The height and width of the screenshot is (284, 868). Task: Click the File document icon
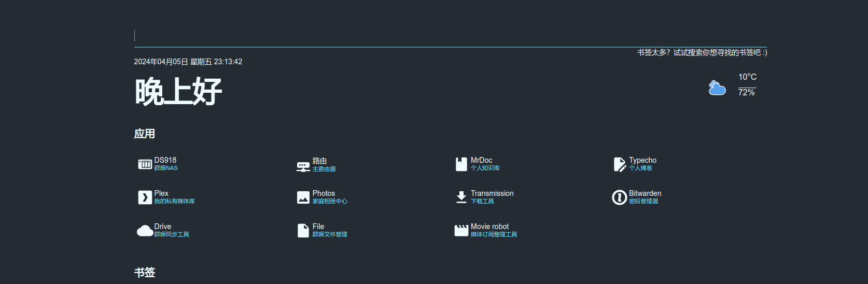(303, 231)
